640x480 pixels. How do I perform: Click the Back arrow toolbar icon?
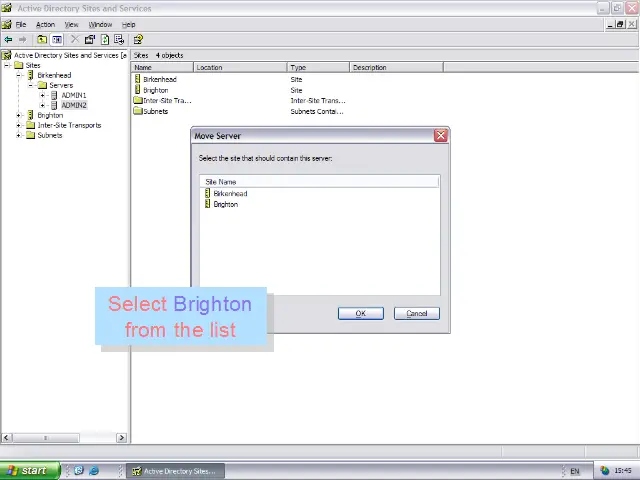[8, 40]
